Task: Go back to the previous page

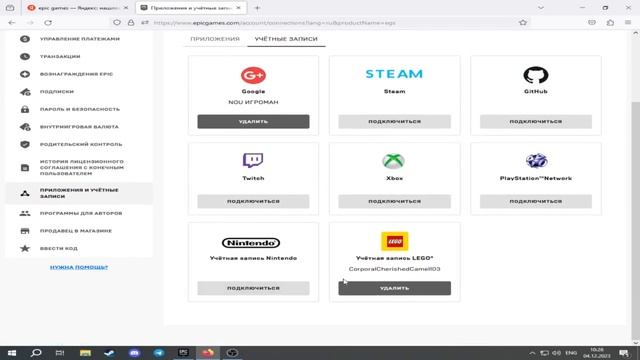Action: pos(11,23)
